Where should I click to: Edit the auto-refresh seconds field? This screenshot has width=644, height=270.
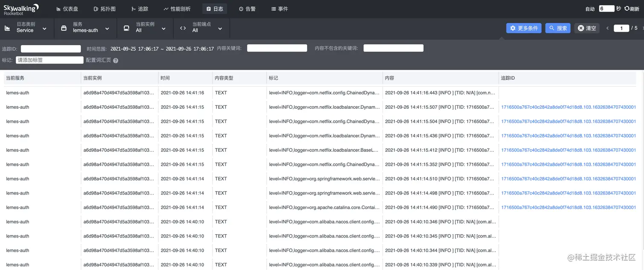607,9
